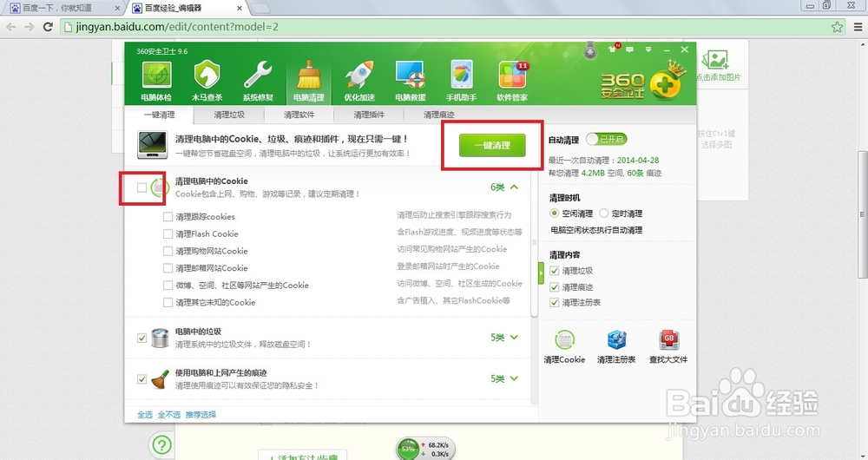Viewport: 868px width, 460px height.
Task: Click the medal icon in 360 title bar
Action: pyautogui.click(x=590, y=51)
